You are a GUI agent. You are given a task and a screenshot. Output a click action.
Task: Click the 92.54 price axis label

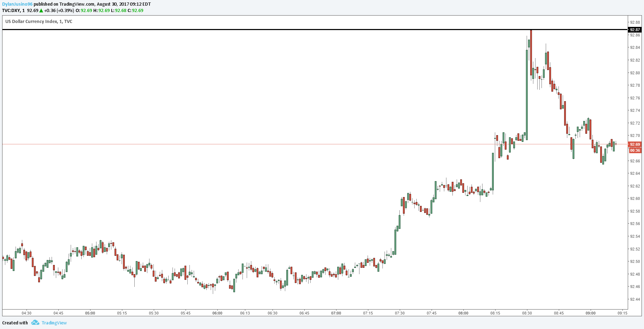(635, 236)
